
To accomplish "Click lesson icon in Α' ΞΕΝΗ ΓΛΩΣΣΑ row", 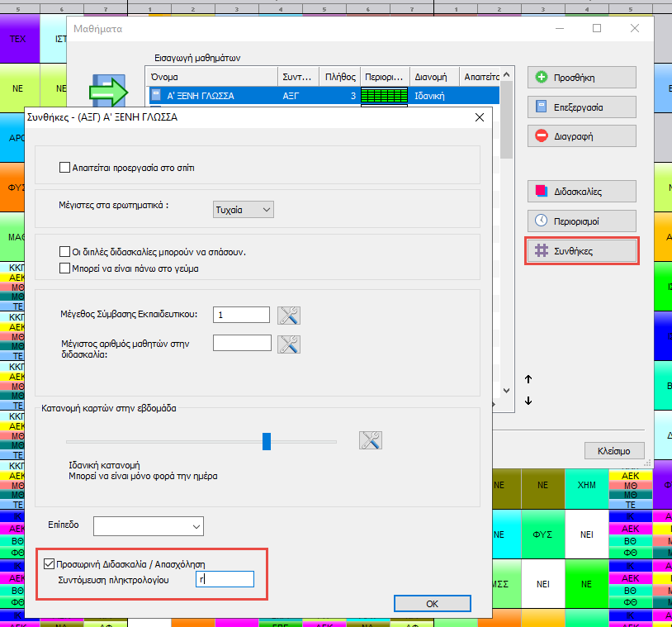I will click(x=156, y=96).
